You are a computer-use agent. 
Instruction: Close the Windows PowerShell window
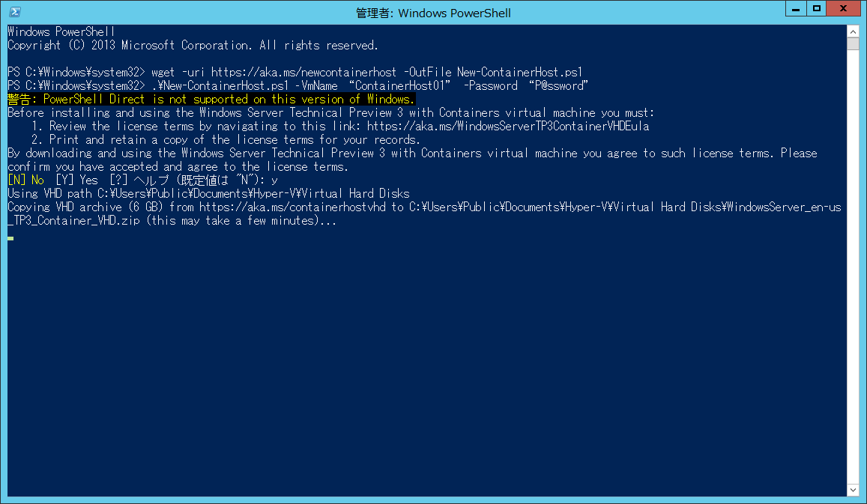coord(843,8)
